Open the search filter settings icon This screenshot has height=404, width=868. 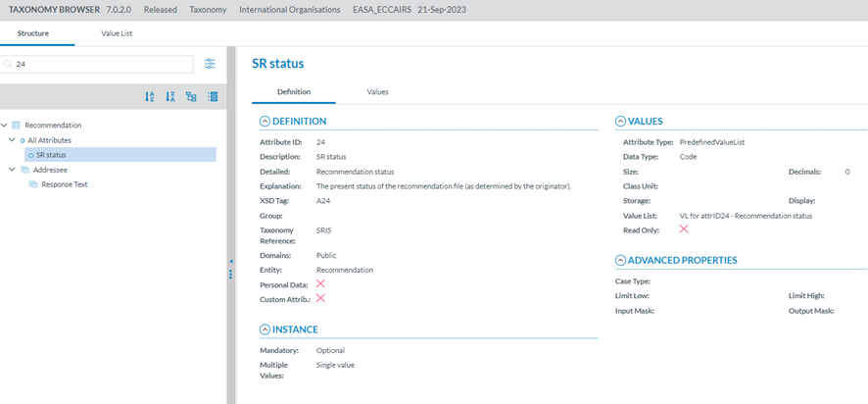pos(211,64)
